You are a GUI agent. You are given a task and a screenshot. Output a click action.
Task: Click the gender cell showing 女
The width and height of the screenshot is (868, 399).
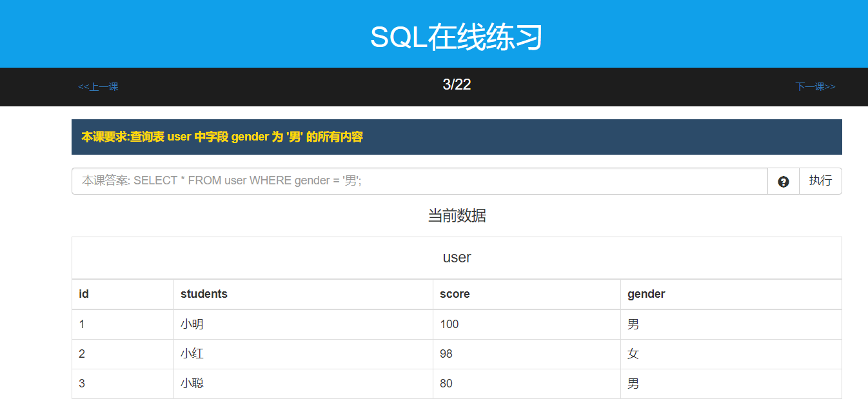[x=633, y=354]
